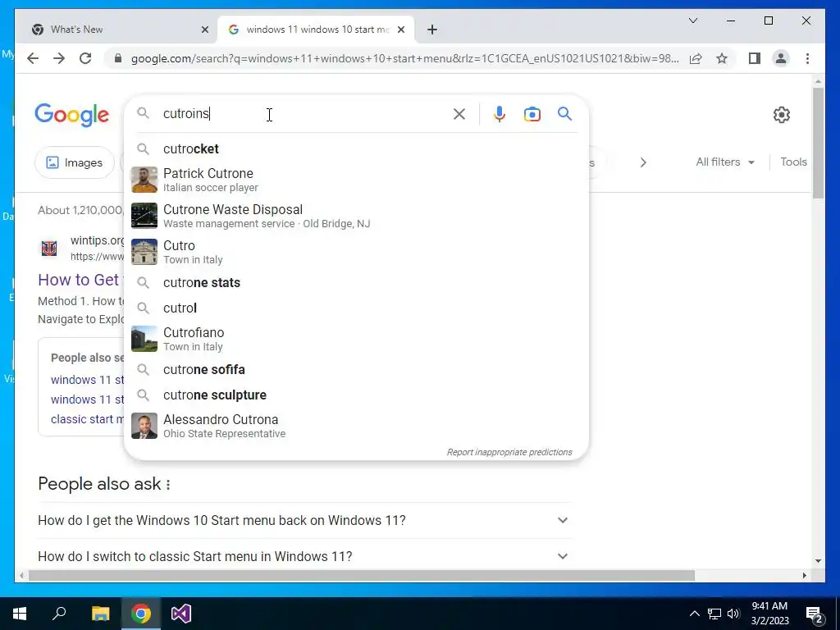Viewport: 840px width, 630px height.
Task: Open the Chrome three-dot menu
Action: 807,58
